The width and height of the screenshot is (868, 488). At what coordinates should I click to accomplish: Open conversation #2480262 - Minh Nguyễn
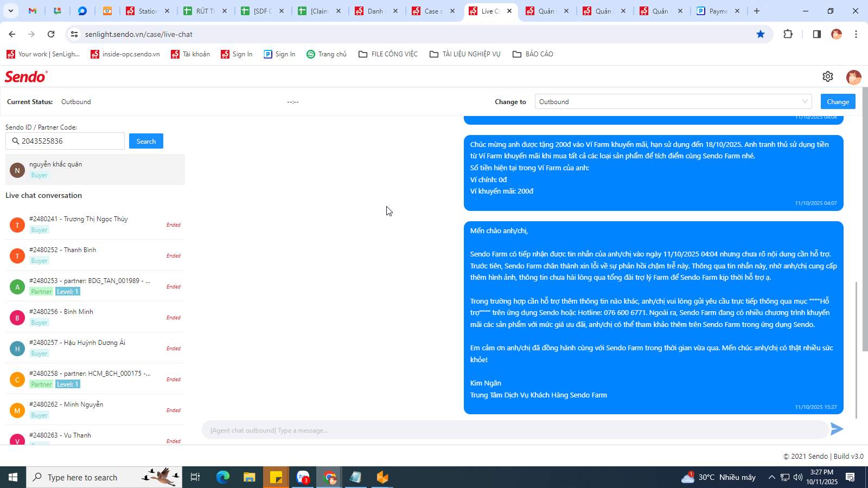click(x=95, y=410)
